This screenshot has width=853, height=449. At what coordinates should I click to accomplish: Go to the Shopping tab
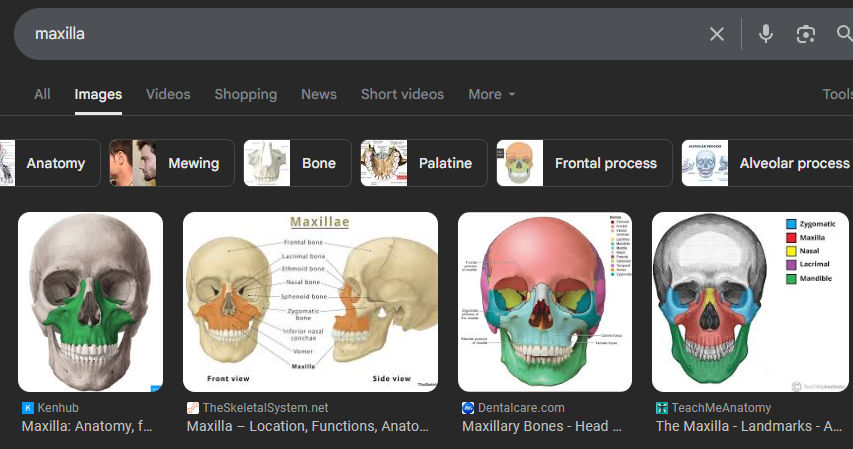click(245, 94)
